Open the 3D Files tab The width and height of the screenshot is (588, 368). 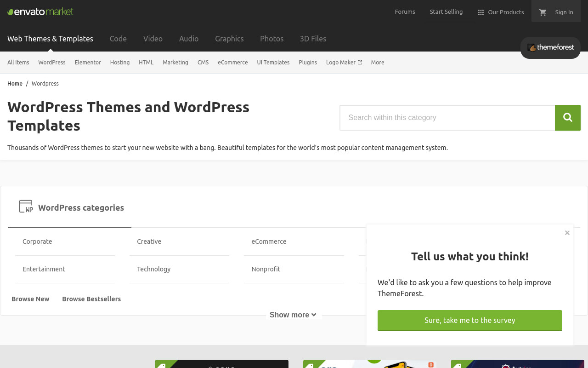pos(313,39)
